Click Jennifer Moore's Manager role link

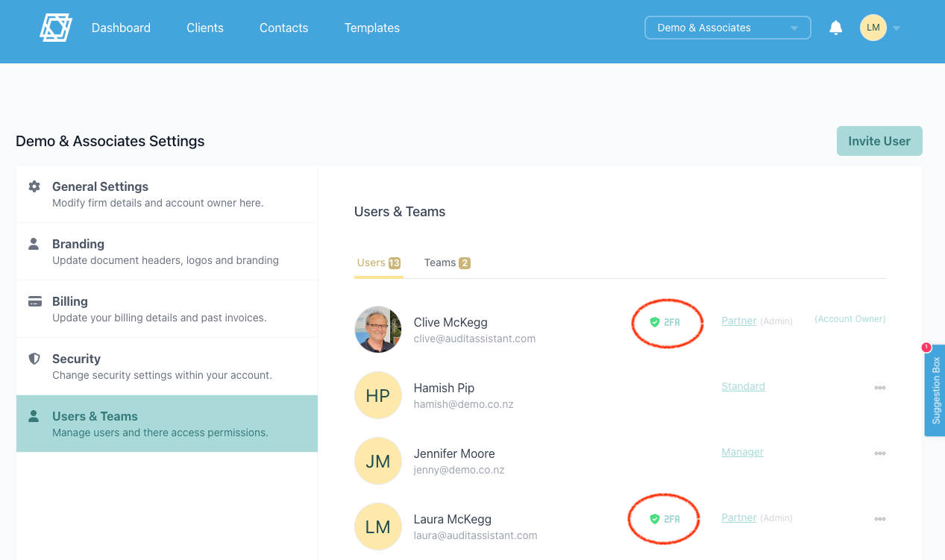click(742, 452)
